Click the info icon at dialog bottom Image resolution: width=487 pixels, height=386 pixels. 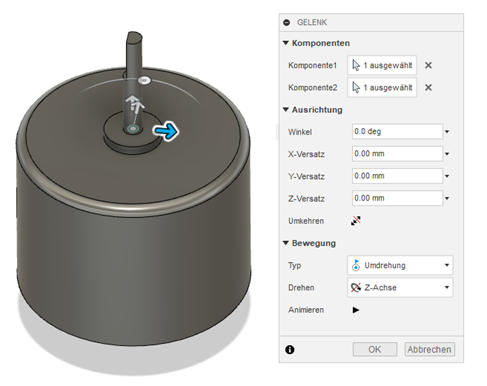290,350
